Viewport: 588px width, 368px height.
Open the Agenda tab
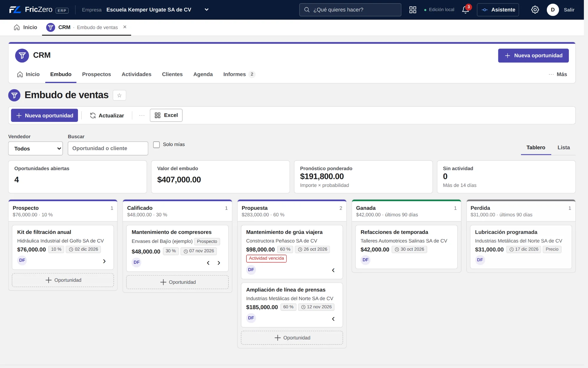point(203,74)
